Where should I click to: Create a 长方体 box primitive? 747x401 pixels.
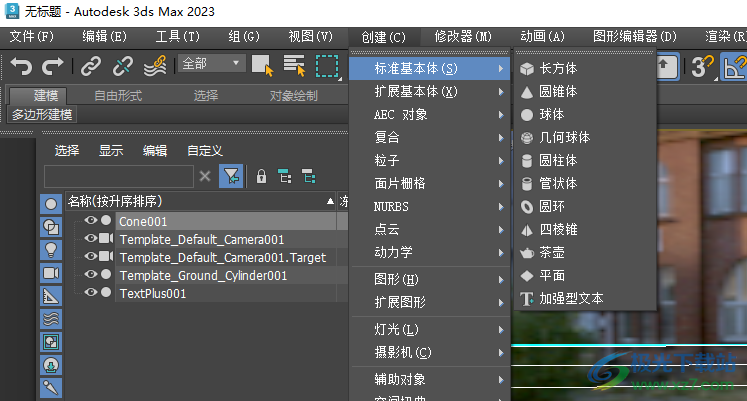585,69
